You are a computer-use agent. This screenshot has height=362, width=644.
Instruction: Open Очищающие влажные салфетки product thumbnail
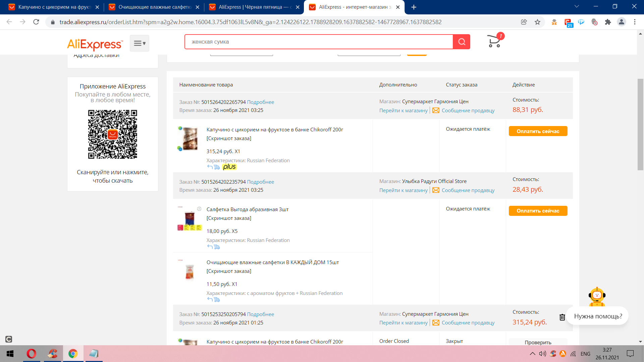(x=190, y=271)
